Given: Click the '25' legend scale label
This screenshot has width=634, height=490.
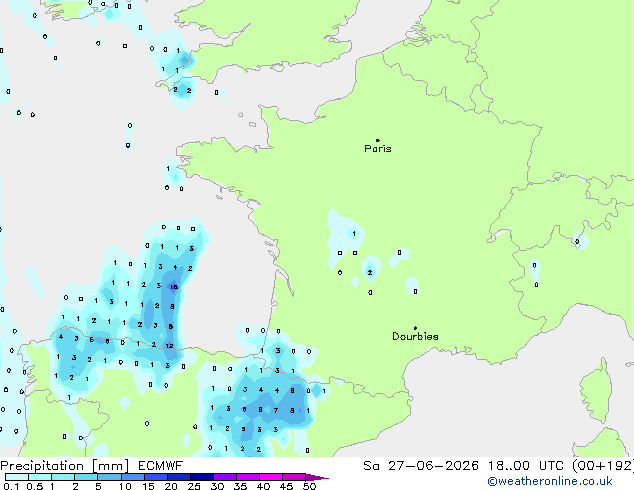Looking at the screenshot, I should (x=194, y=486).
